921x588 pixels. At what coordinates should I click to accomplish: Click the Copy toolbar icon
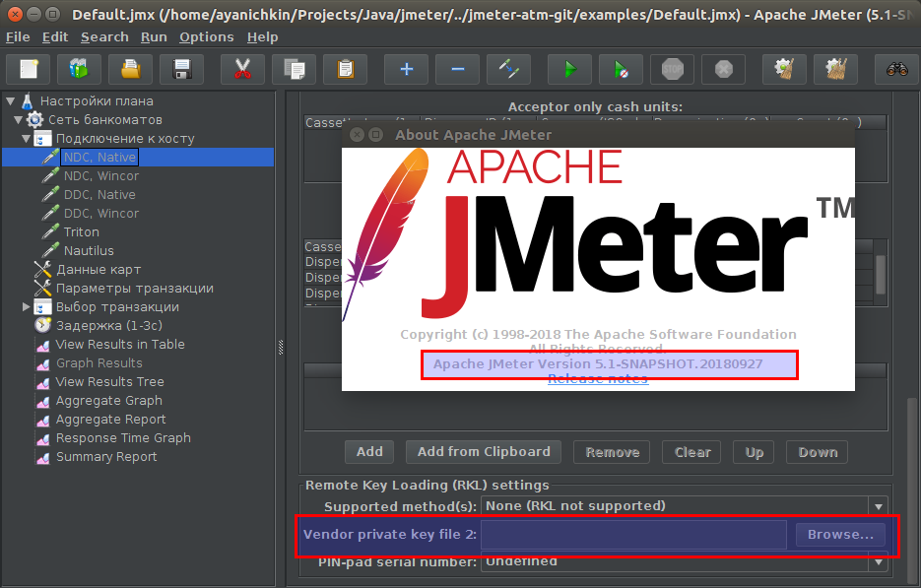[x=295, y=69]
